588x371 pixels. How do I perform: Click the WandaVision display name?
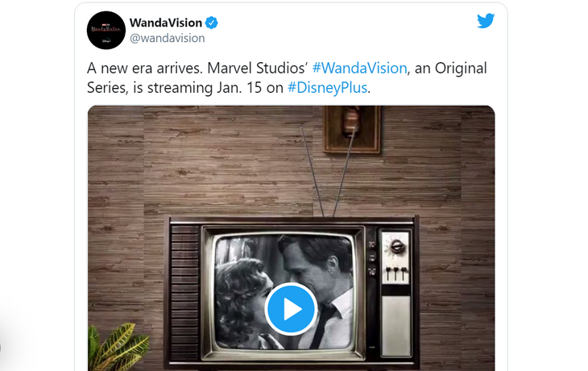[x=166, y=23]
